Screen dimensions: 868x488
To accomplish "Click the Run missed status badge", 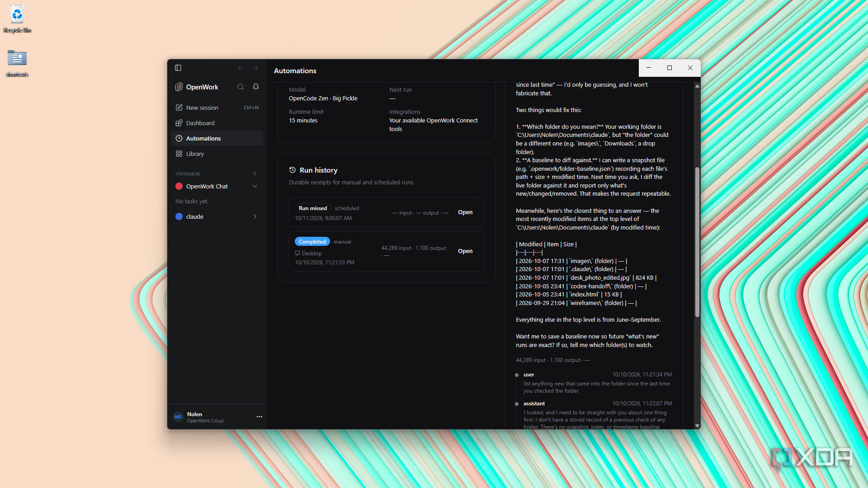I will (x=313, y=208).
